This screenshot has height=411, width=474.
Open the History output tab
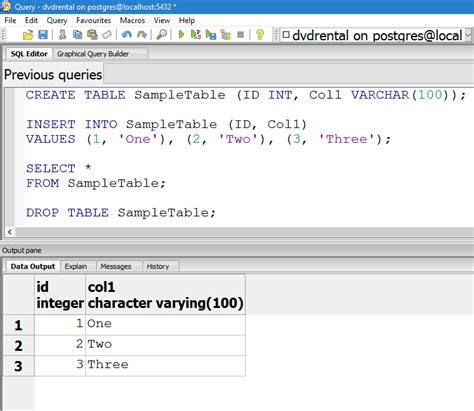tap(158, 266)
